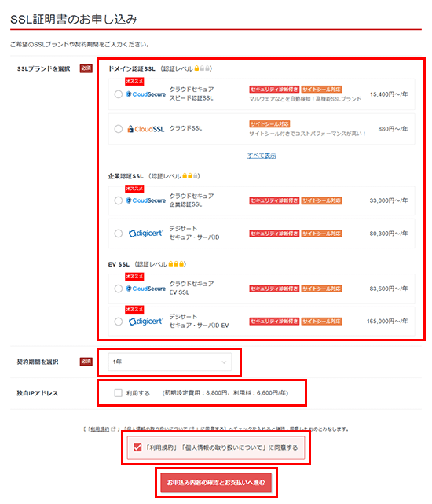Uncheck the 利用規約 agreement checkbox
This screenshot has width=432, height=504.
[137, 447]
